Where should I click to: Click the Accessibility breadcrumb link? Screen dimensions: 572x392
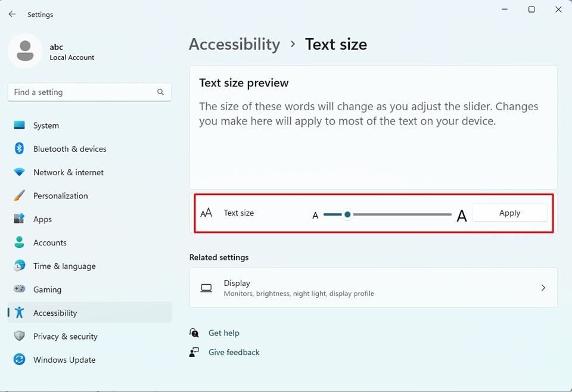click(x=234, y=44)
